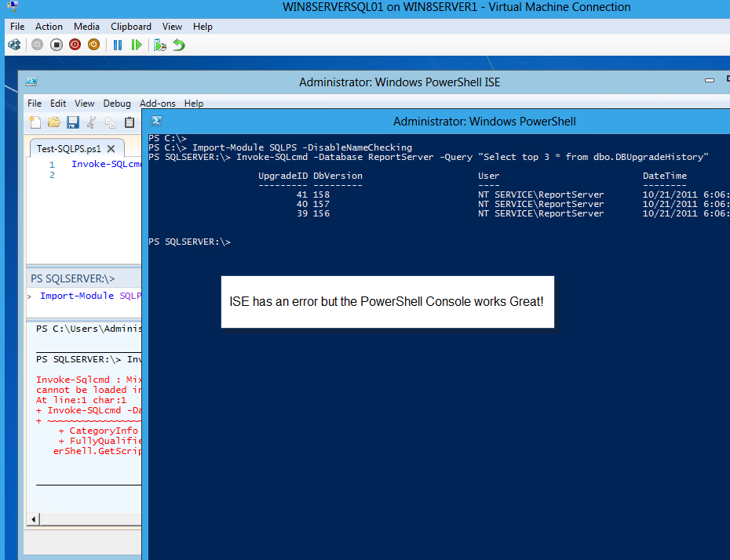Click the Copy icon in ISE toolbar
730x560 pixels.
[111, 122]
